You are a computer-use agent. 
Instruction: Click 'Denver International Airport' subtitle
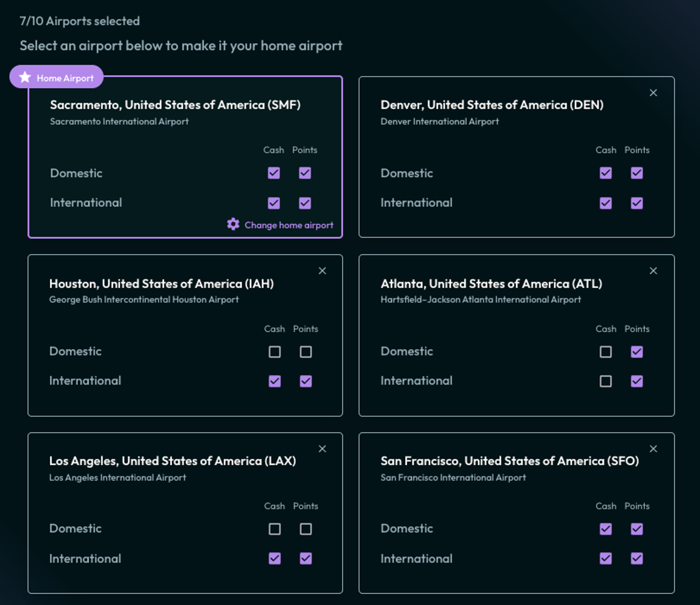[x=440, y=121]
